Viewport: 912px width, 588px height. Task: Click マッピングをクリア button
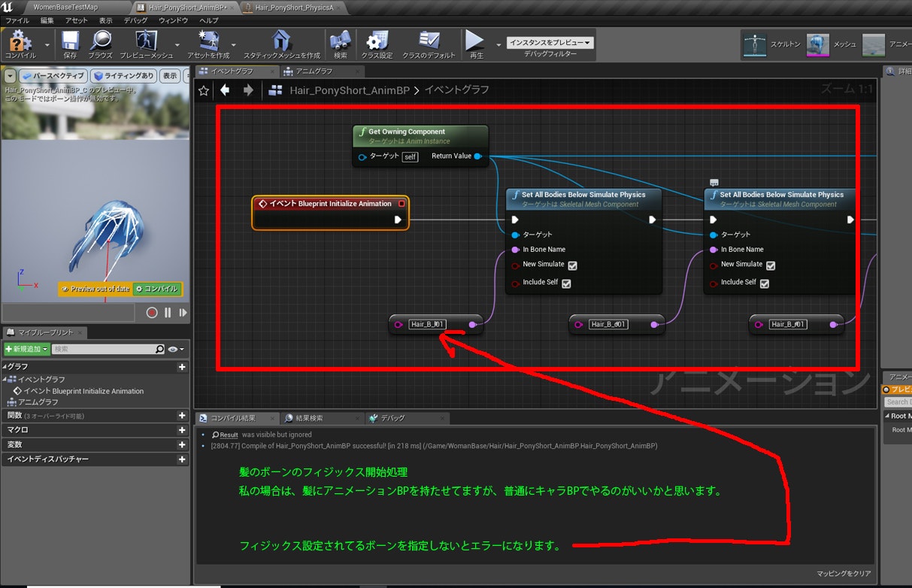[x=844, y=574]
